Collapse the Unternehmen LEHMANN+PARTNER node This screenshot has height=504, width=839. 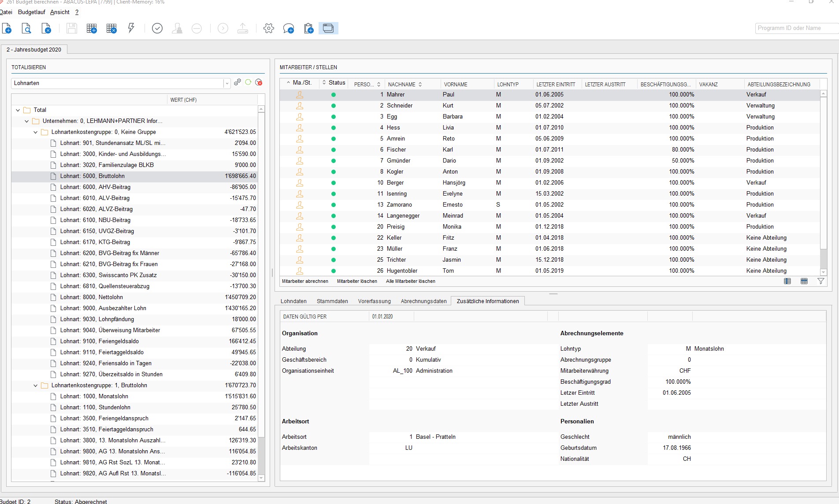point(26,121)
